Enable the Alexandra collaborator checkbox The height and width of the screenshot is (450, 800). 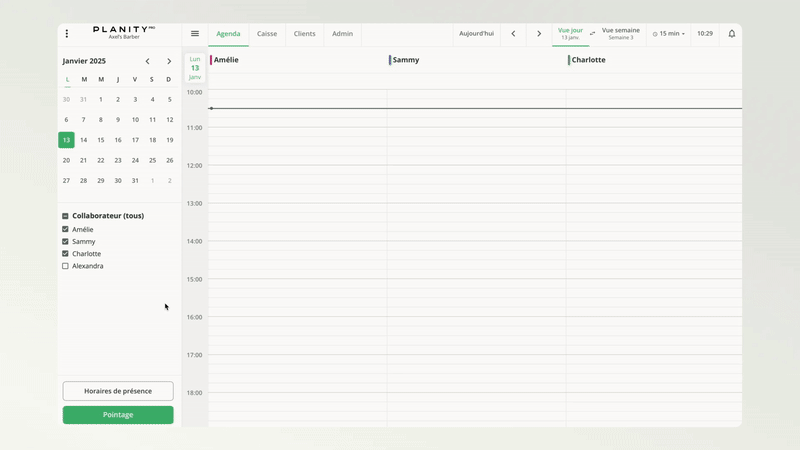click(66, 266)
